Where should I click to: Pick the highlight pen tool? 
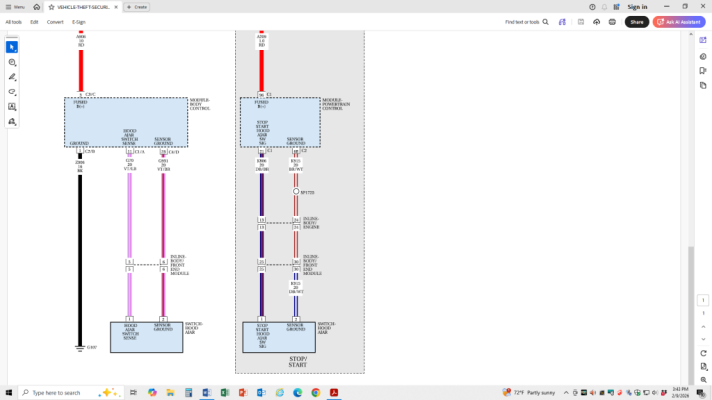click(12, 77)
